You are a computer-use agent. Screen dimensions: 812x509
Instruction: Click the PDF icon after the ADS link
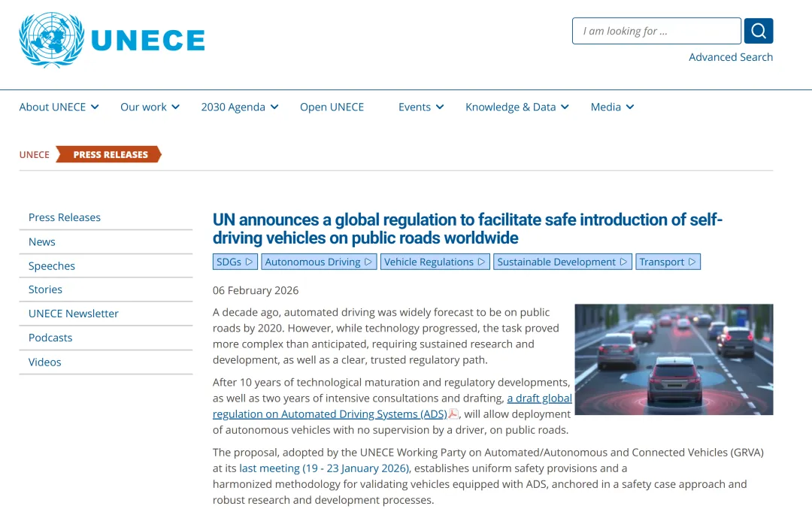(453, 414)
